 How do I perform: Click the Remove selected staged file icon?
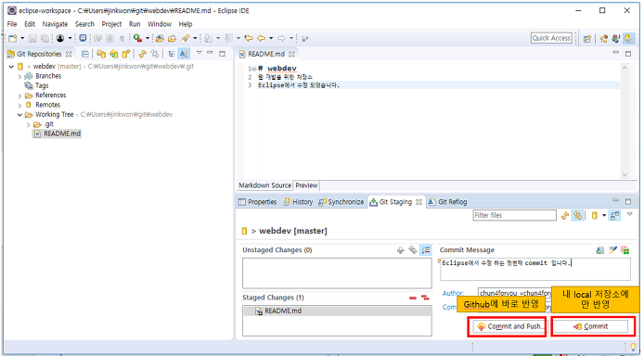(413, 298)
